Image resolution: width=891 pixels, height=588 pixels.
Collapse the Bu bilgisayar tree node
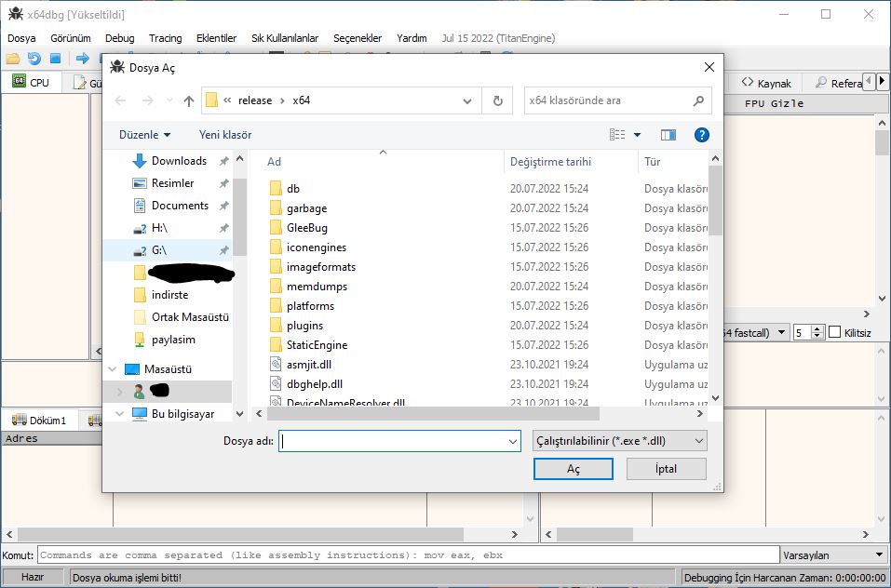[119, 414]
